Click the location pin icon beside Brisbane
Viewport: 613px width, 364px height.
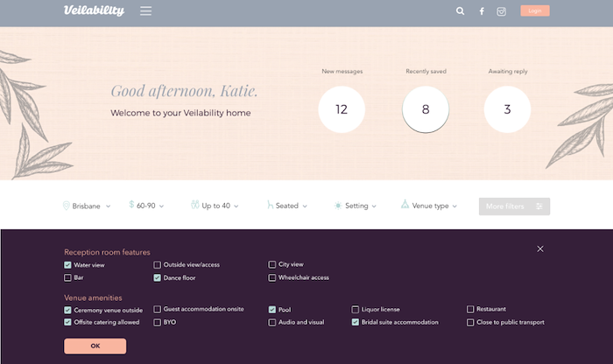click(67, 206)
